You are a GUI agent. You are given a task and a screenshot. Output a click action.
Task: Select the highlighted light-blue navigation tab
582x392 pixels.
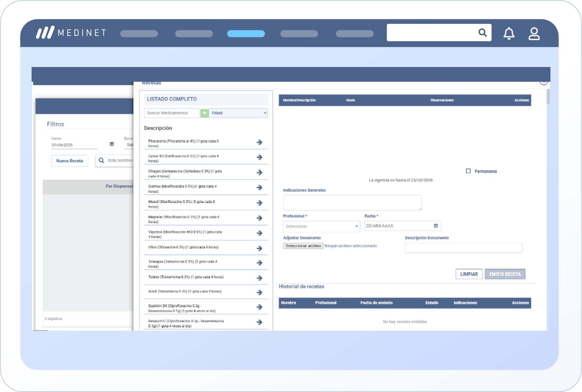coord(246,33)
